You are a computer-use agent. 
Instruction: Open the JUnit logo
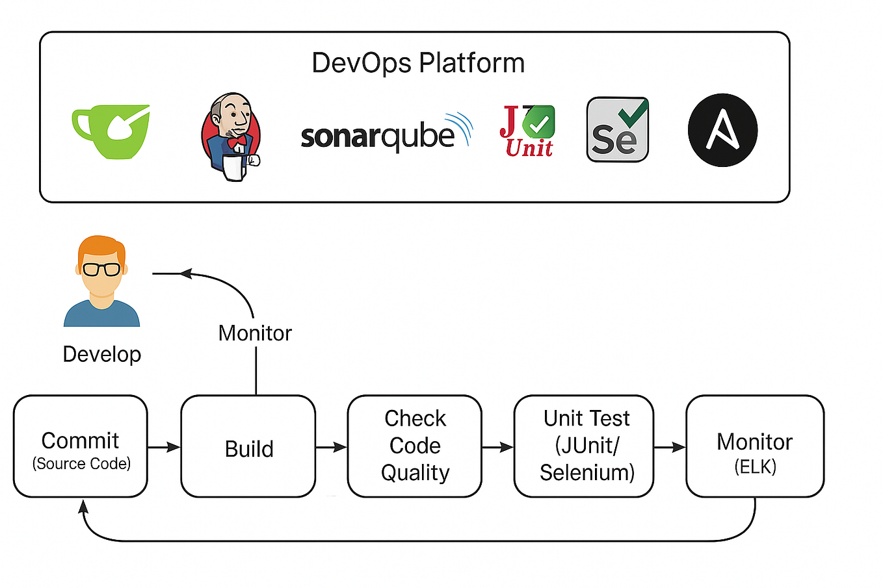527,129
